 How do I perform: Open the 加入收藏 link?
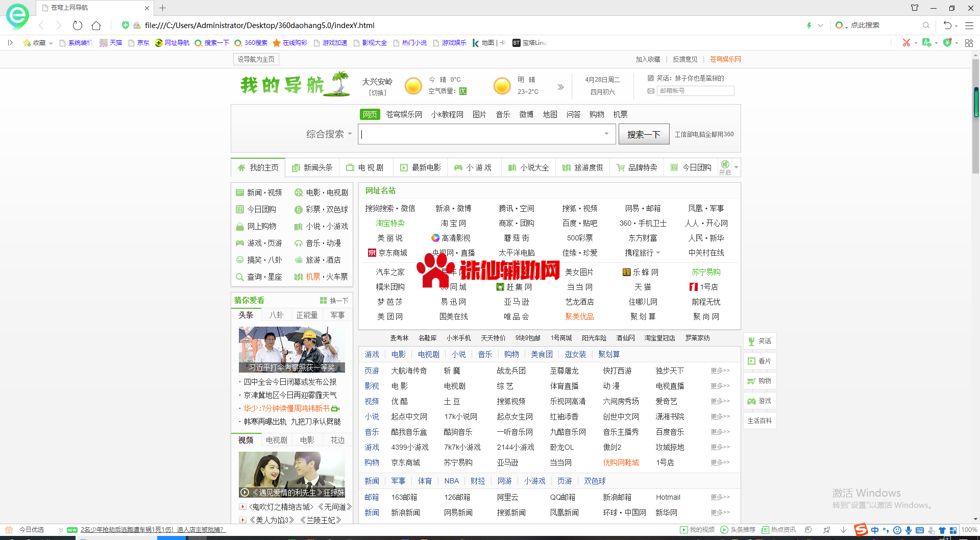click(648, 59)
